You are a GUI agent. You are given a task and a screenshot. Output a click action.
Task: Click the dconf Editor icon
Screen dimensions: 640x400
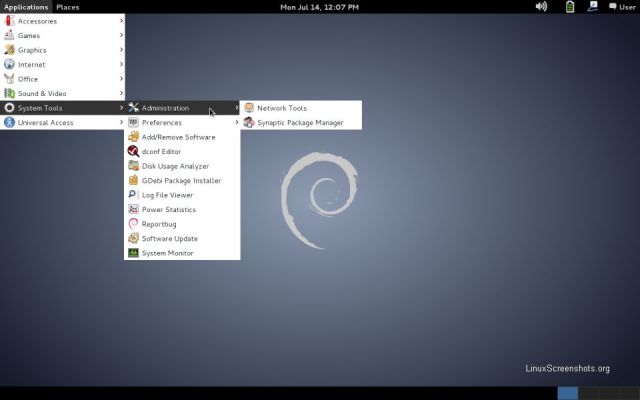tap(133, 151)
